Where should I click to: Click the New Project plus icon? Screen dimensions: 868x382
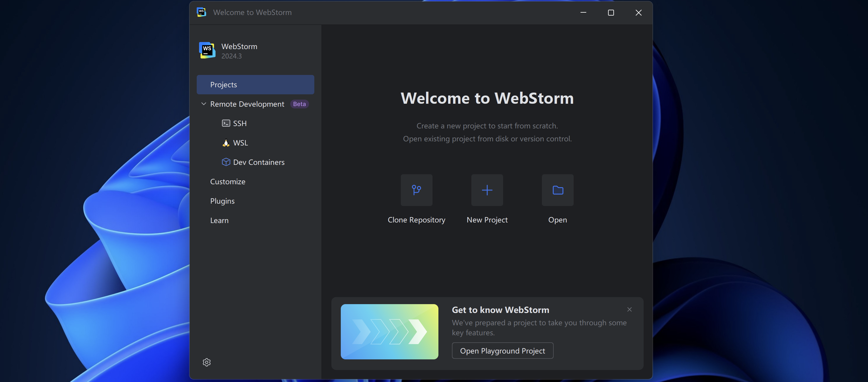pos(487,190)
